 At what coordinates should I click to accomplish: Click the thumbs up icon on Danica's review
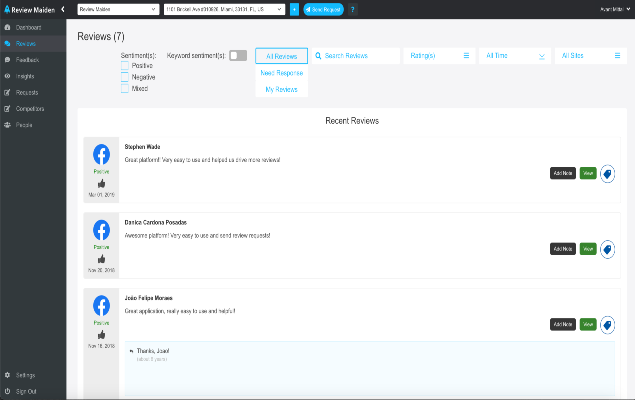101,259
